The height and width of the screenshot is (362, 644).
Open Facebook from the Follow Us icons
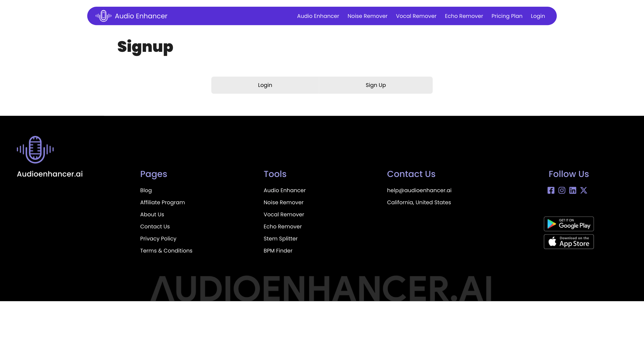click(551, 190)
